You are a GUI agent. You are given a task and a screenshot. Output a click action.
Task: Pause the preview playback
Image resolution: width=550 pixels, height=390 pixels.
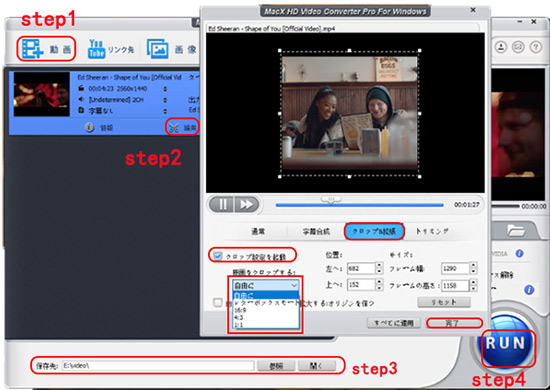[x=222, y=204]
